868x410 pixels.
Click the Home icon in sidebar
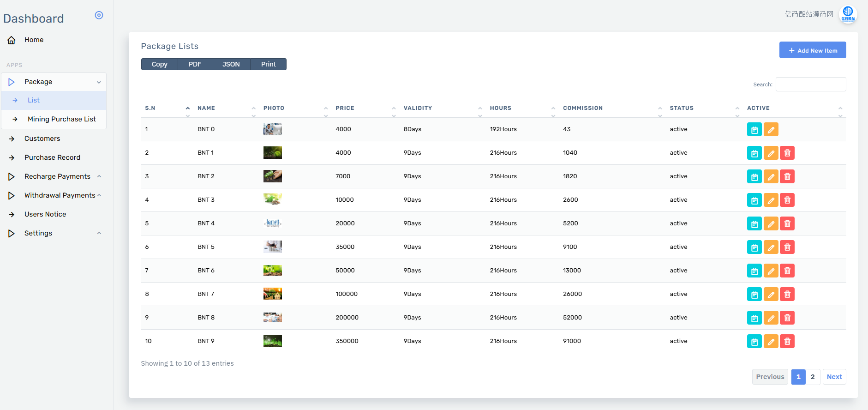tap(12, 40)
